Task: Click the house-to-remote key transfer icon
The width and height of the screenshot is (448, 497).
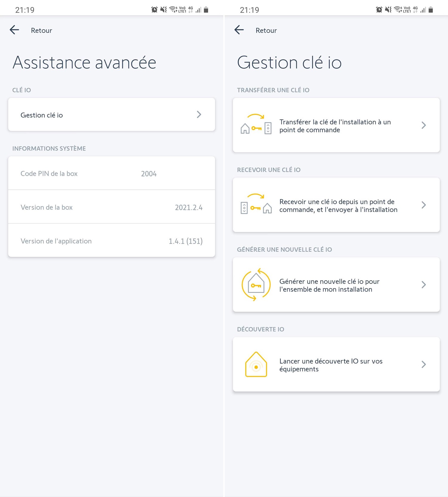Action: (256, 124)
